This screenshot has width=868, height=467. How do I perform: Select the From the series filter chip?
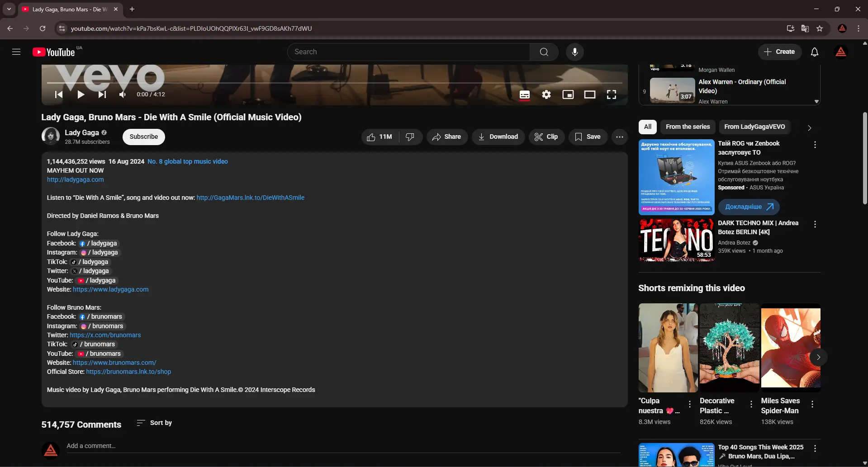(687, 127)
